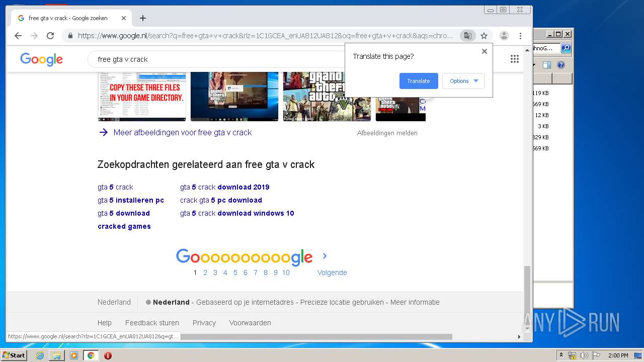Open related search 'gta 5 crack download 2019'
Screen dimensions: 644x362
(x=225, y=187)
